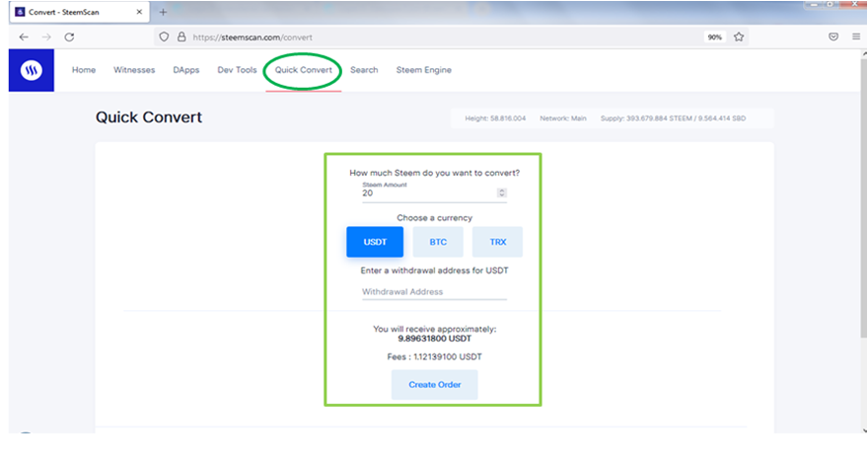Screen dimensions: 868x462
Task: Click the Create Order button
Action: (435, 384)
